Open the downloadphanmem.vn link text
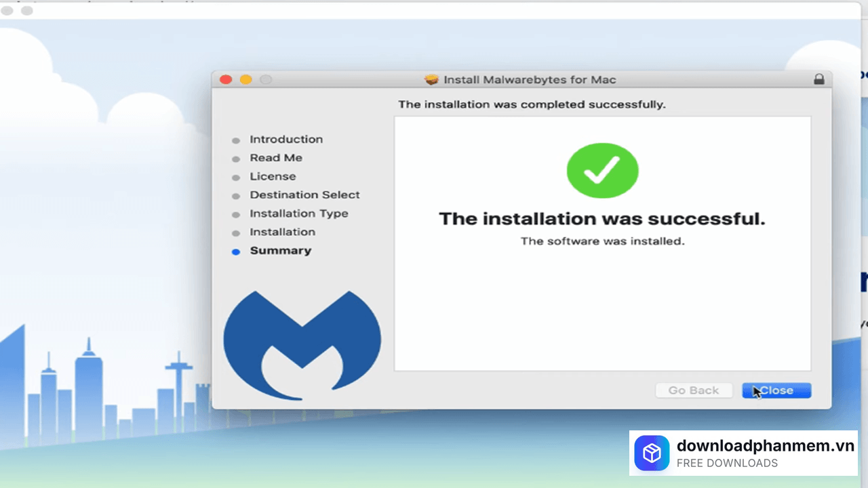The width and height of the screenshot is (868, 488). 765,445
